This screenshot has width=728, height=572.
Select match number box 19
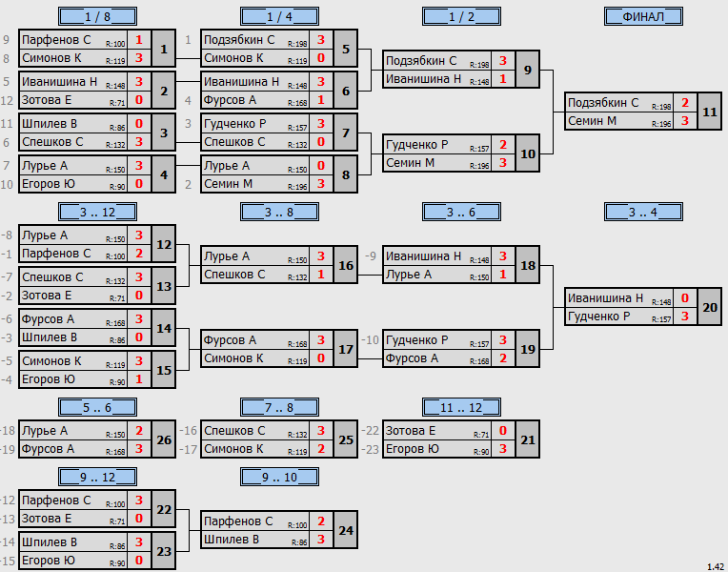click(528, 349)
